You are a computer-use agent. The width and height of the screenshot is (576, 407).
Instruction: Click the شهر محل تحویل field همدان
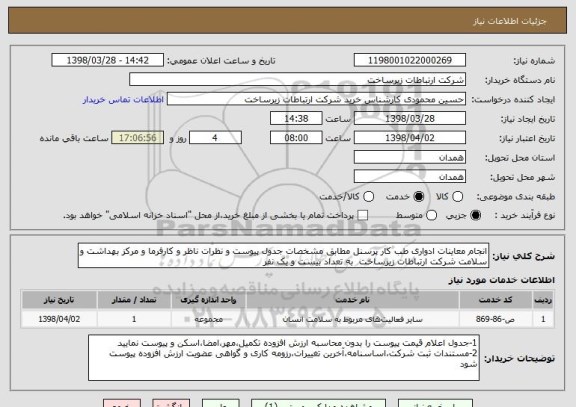pos(410,177)
